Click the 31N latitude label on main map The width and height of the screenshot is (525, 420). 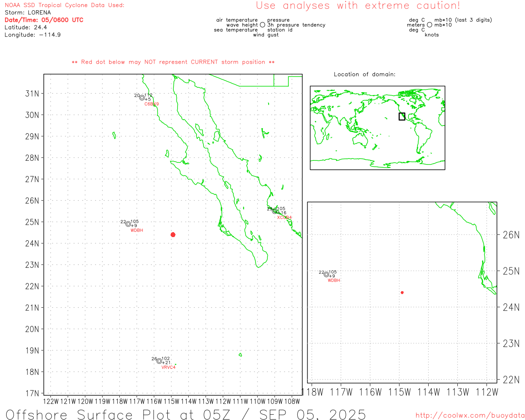32,94
